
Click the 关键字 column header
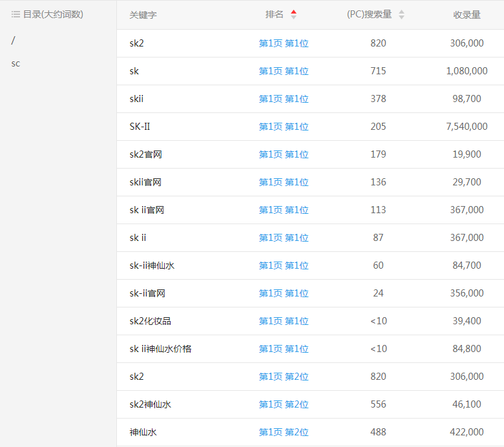click(x=143, y=15)
